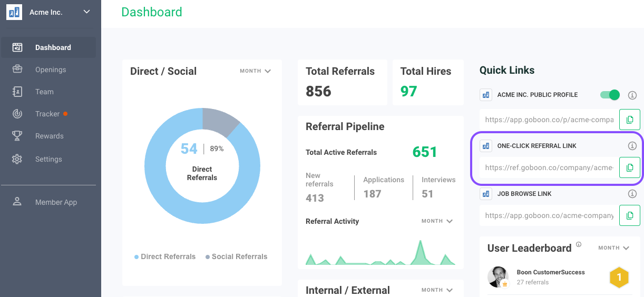
Task: Click info icon beside Job Browse Link
Action: 632,194
